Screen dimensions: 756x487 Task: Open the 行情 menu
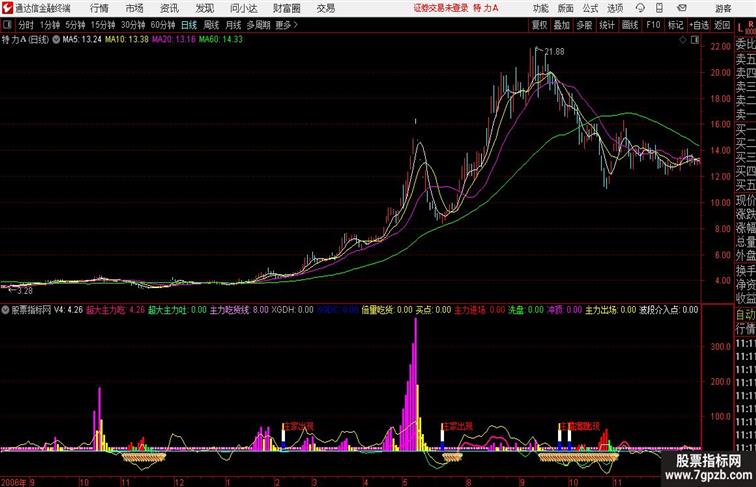(x=99, y=8)
